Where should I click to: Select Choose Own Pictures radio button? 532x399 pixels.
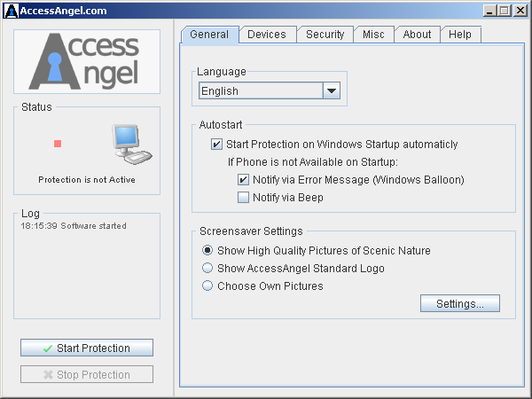(207, 286)
